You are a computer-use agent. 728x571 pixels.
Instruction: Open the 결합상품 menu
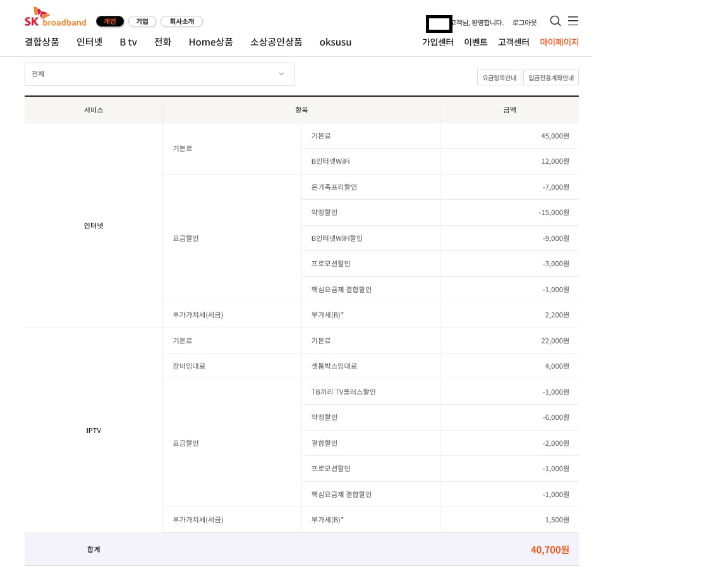(42, 42)
